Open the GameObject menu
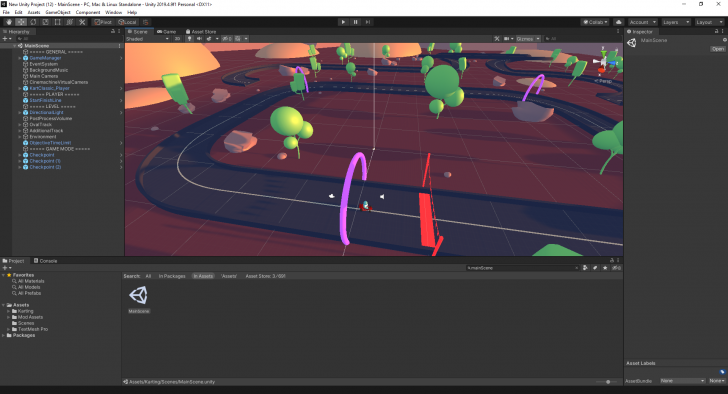The height and width of the screenshot is (394, 728). coord(58,12)
